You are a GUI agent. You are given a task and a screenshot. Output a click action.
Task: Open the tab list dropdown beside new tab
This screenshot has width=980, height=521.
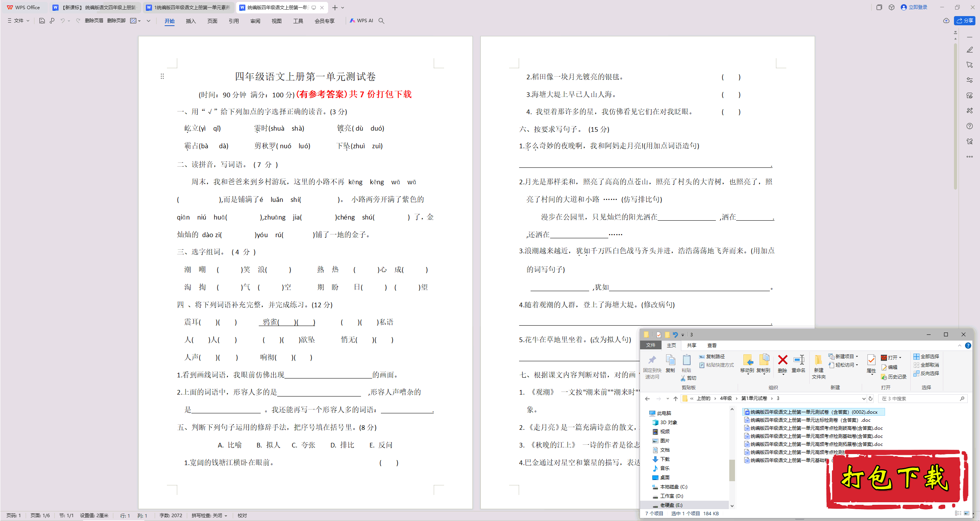(x=343, y=7)
